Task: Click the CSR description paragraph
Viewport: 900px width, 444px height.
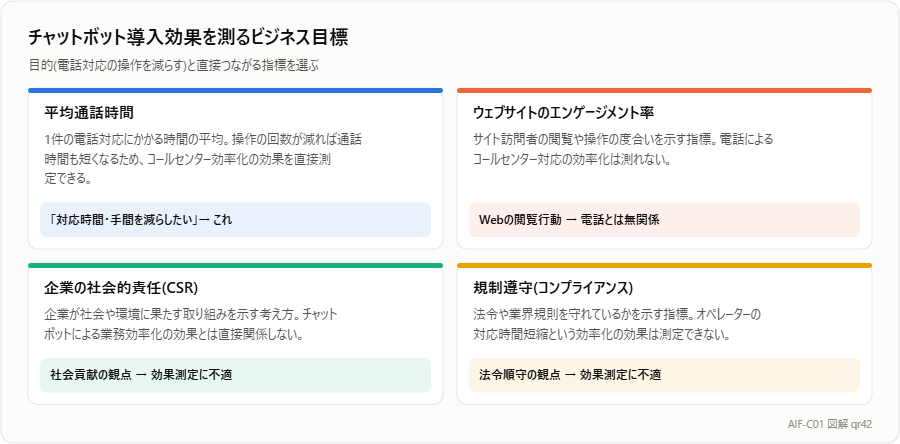Action: pos(191,325)
